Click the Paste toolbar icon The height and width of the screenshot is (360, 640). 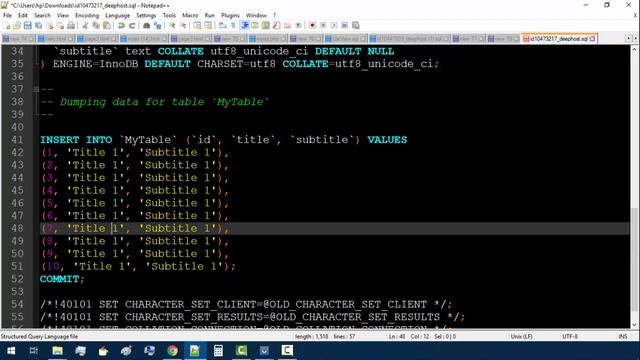[x=107, y=25]
